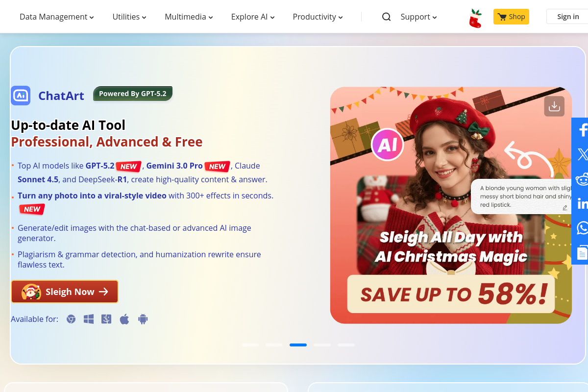Open the Multimedia menu
Viewport: 588px width, 392px height.
189,17
